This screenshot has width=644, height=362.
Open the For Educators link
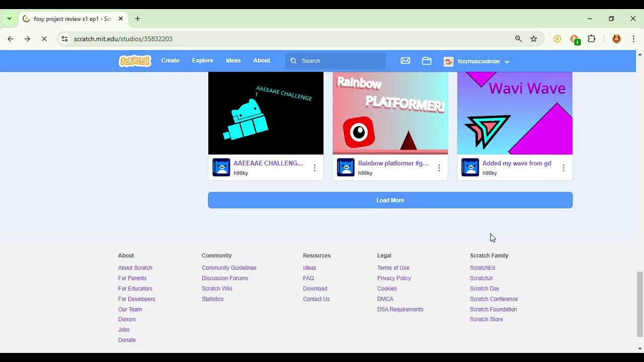[135, 289]
